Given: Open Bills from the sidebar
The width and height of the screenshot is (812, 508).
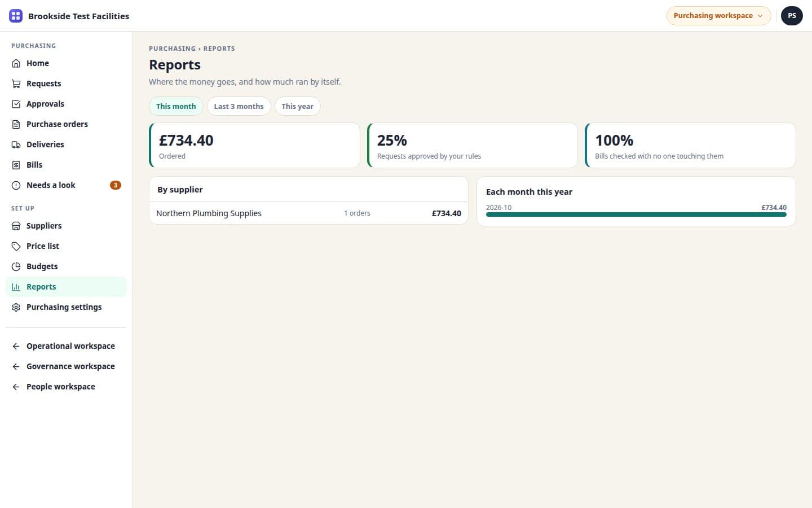Looking at the screenshot, I should coord(66,165).
